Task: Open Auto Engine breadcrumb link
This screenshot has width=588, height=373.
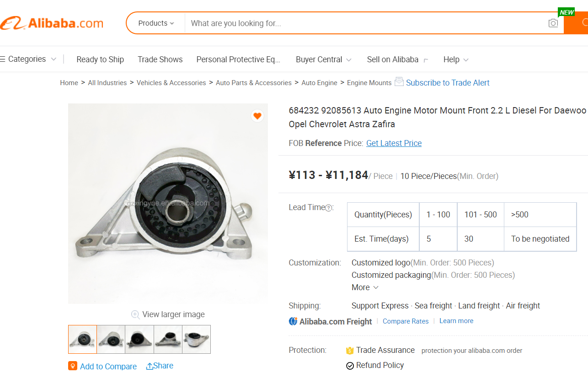Action: coord(319,83)
